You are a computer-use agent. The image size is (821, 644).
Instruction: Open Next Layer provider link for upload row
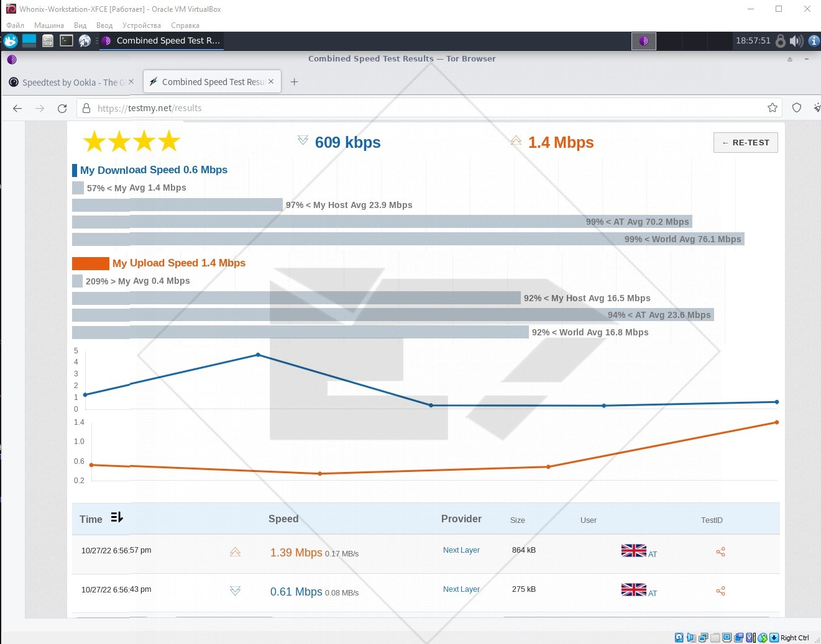click(x=461, y=550)
